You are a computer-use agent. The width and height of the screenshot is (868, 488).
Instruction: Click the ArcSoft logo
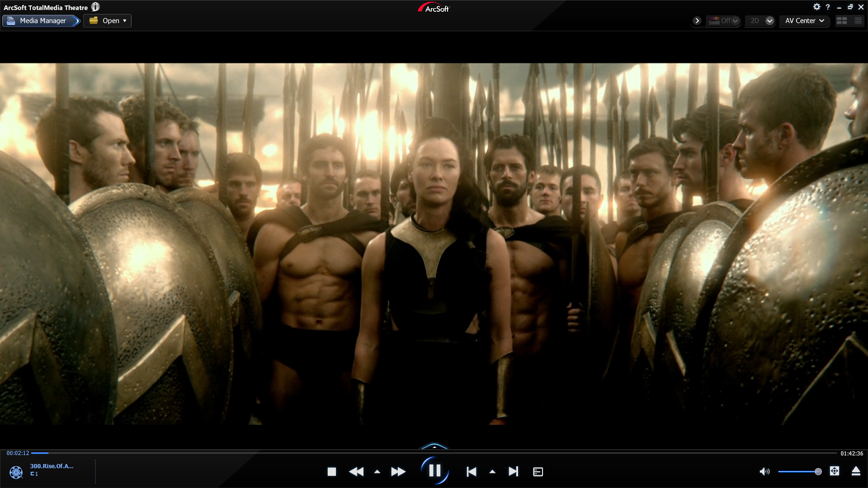click(433, 8)
